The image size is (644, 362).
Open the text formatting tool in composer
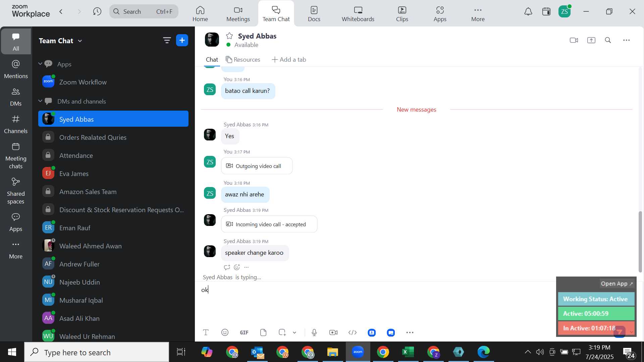(206, 333)
